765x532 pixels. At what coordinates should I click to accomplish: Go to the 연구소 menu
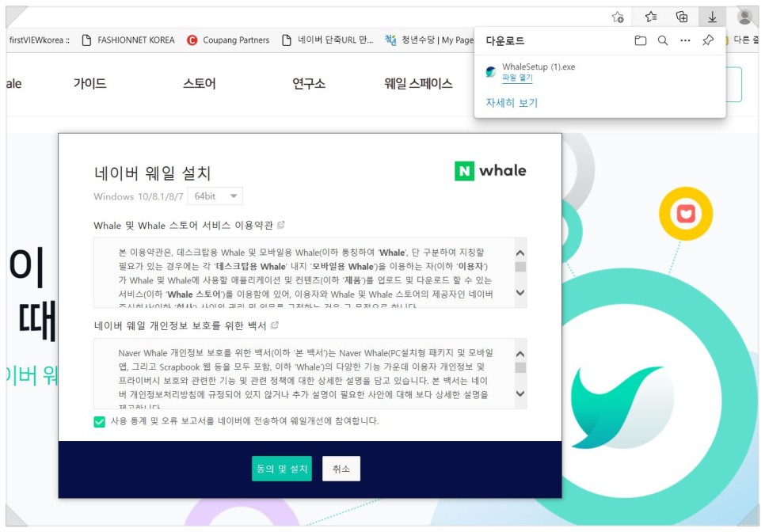coord(309,83)
